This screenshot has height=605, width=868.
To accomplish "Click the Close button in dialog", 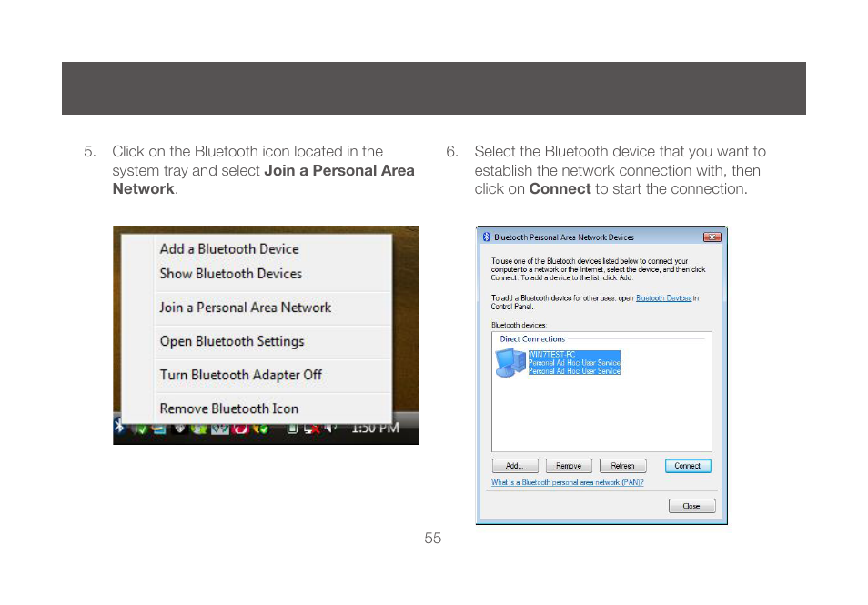I will [691, 506].
